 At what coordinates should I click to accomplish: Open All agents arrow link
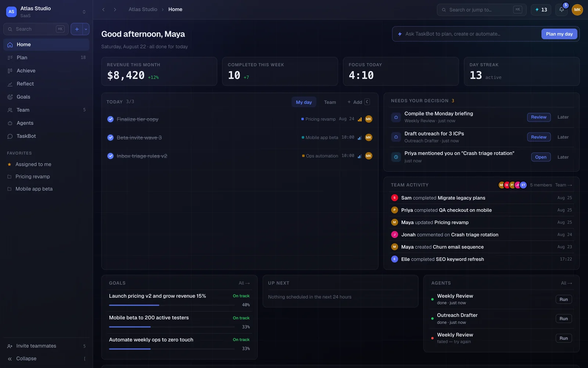566,283
